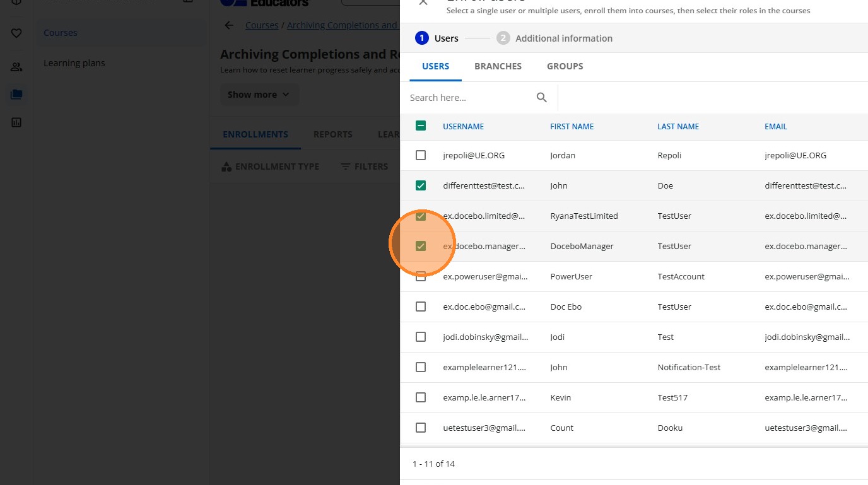Switch to the Groups tab

point(565,66)
